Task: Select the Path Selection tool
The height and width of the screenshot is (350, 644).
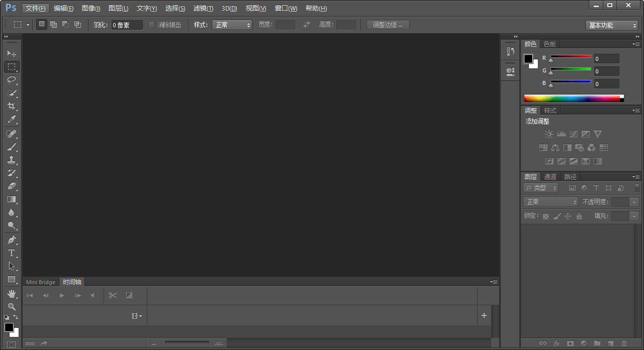Action: (x=12, y=266)
